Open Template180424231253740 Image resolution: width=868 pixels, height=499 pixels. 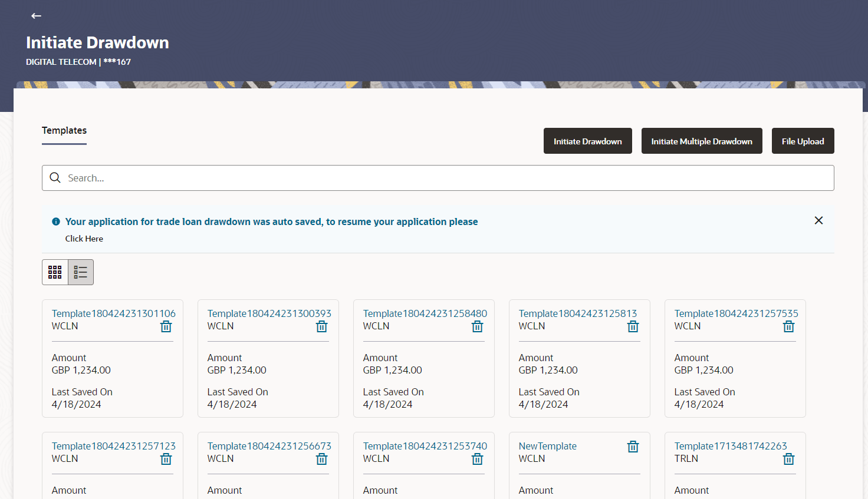tap(425, 446)
